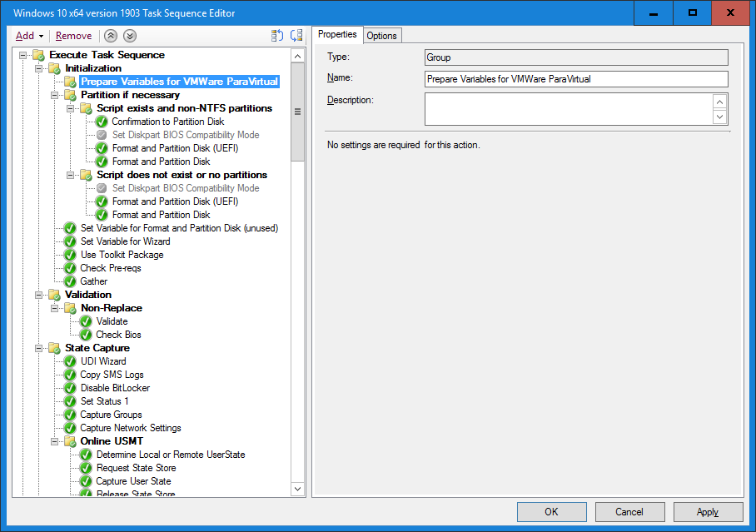Click the green check icon beside Disable BitLocker
Screen dimensions: 756x532
[71, 388]
